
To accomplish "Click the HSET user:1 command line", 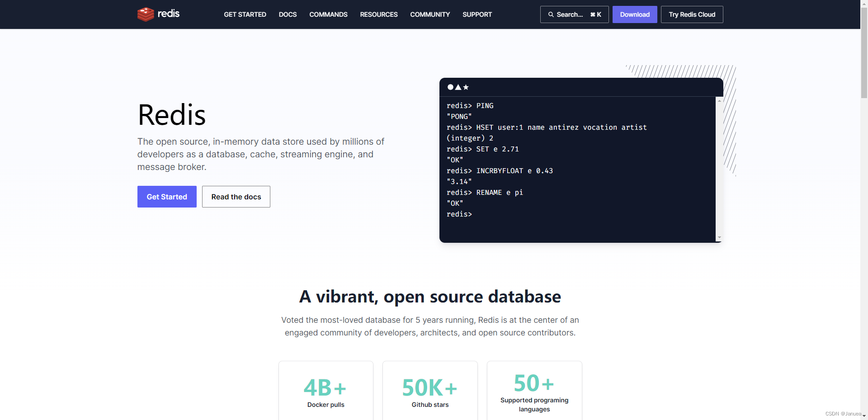I will pyautogui.click(x=547, y=127).
